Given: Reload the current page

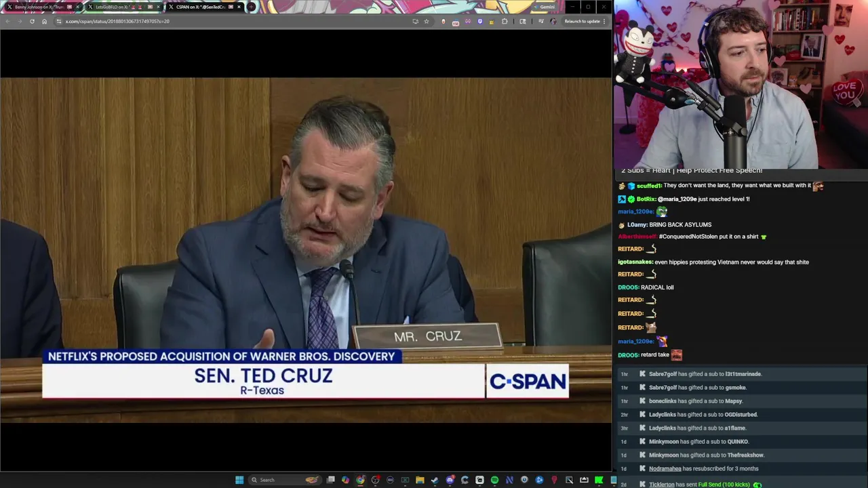Looking at the screenshot, I should 32,21.
